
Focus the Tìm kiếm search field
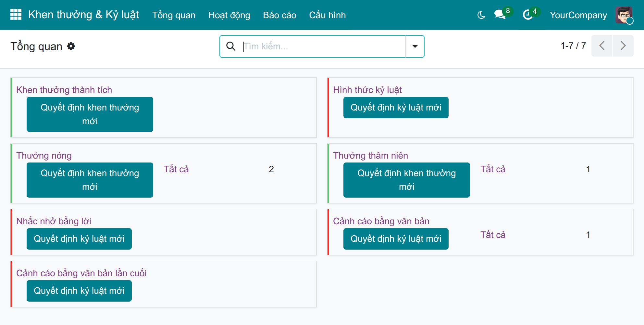pyautogui.click(x=323, y=46)
